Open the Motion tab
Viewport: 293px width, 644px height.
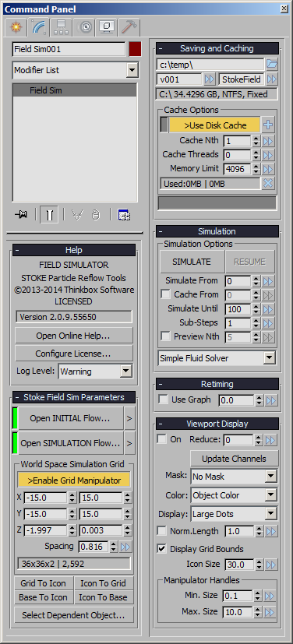(86, 27)
